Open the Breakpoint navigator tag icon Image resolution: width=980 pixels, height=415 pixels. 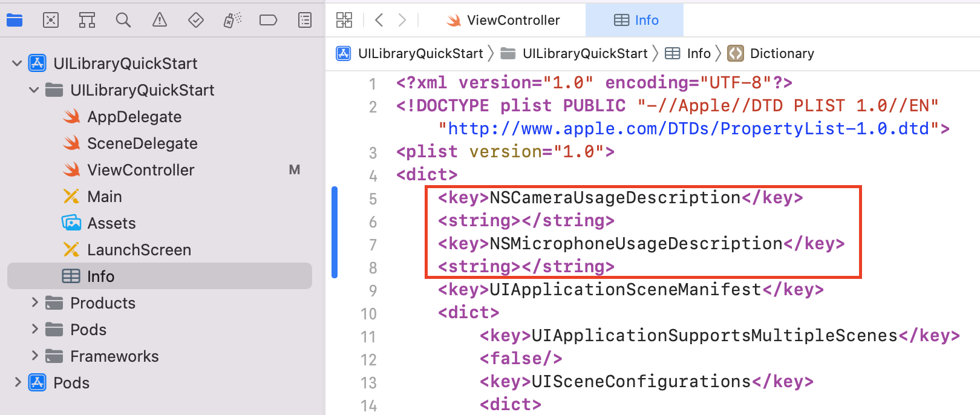click(x=269, y=19)
